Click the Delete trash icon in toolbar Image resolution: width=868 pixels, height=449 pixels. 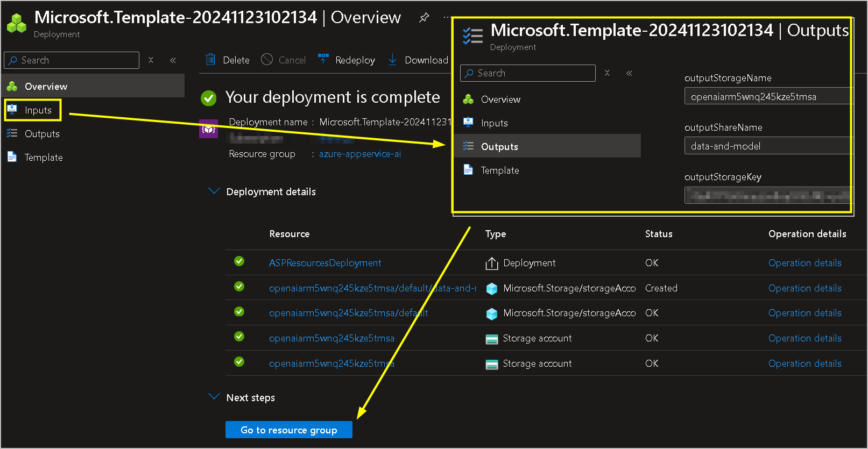click(x=210, y=60)
